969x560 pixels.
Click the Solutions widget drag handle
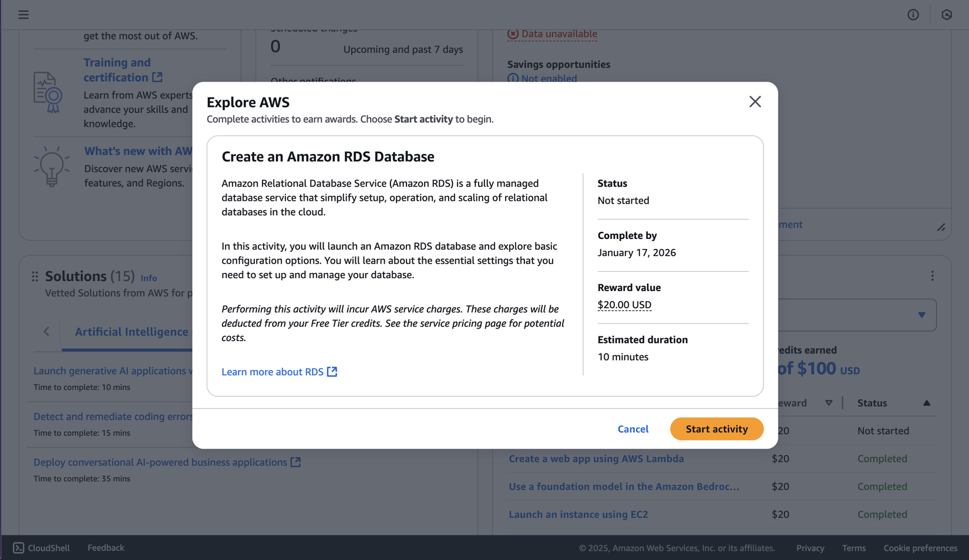tap(35, 276)
